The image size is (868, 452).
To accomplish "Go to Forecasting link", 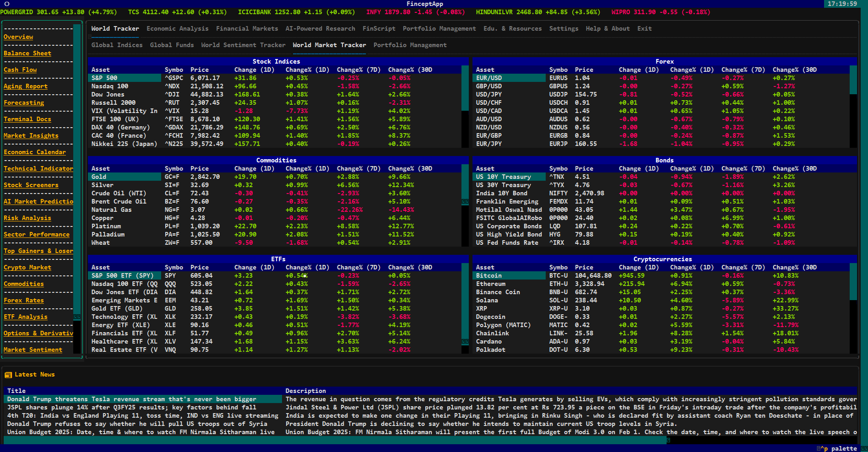I will coord(24,102).
